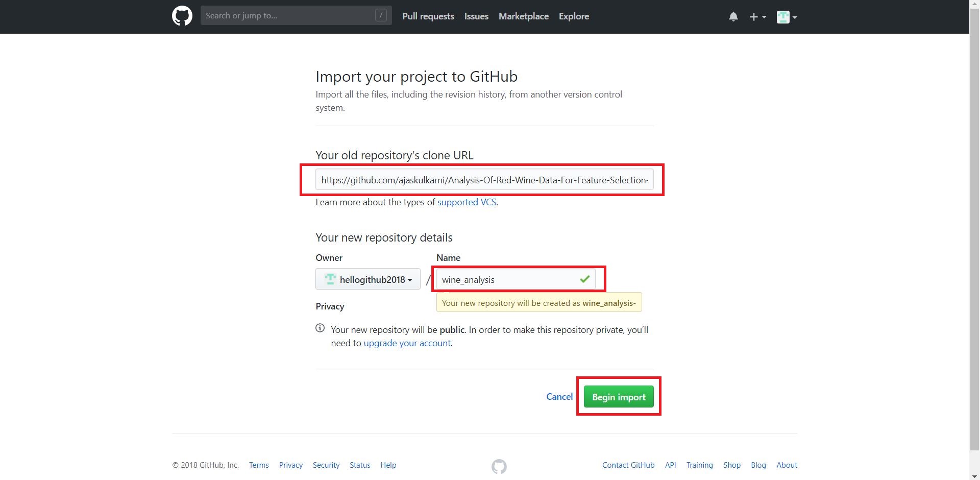This screenshot has width=980, height=480.
Task: Click the info icon beside privacy notice
Action: tap(320, 328)
